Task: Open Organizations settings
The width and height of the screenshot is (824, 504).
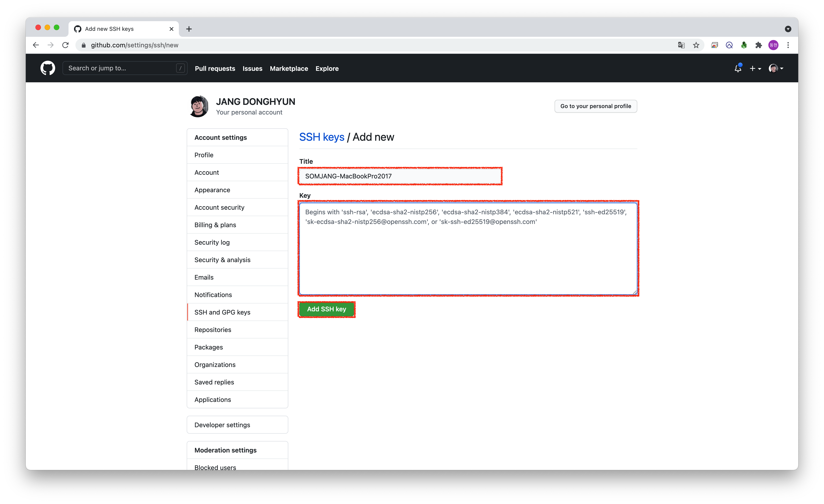Action: coord(237,364)
